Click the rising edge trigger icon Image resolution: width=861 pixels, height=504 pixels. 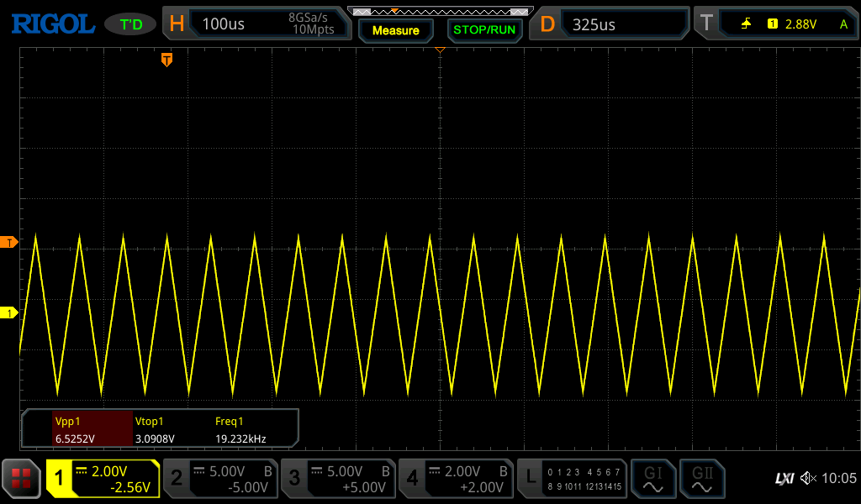coord(747,24)
